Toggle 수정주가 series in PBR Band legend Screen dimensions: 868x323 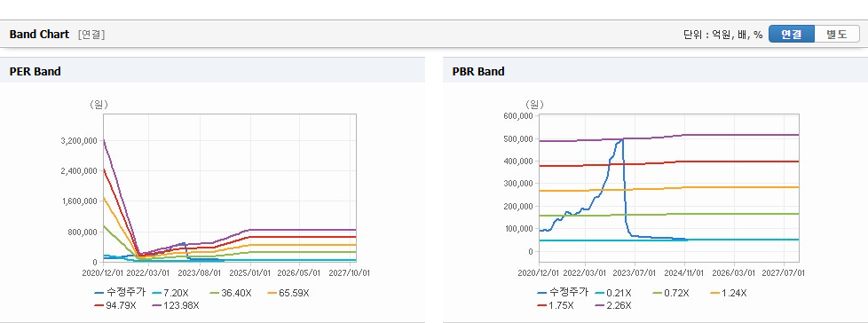[563, 293]
